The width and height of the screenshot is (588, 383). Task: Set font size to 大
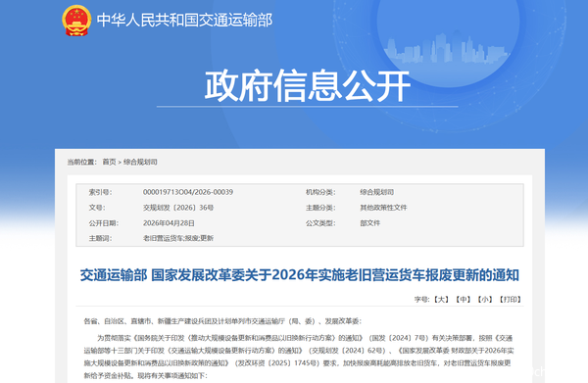click(x=441, y=300)
